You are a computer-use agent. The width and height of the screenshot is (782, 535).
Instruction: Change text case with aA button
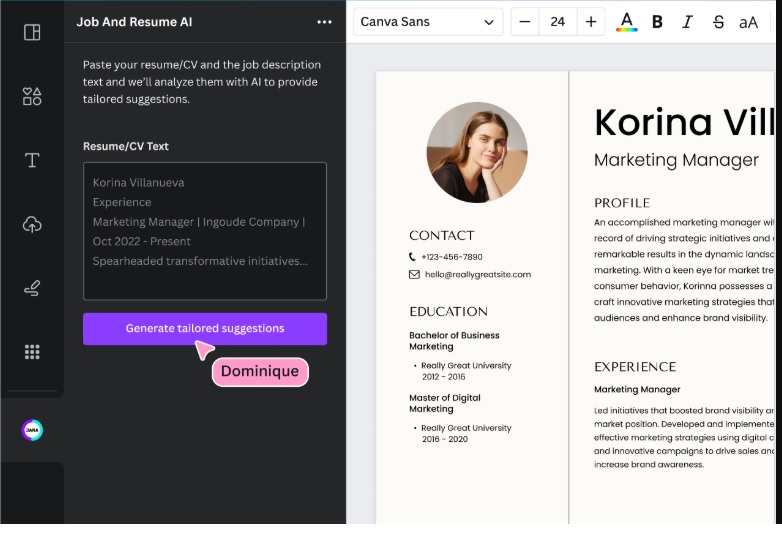point(748,22)
